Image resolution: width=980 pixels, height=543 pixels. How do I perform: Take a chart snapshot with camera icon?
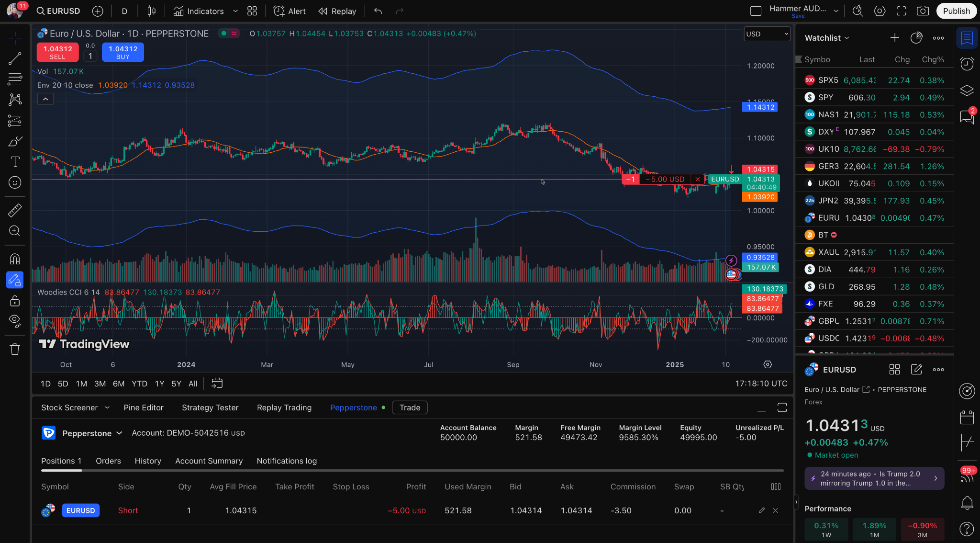[923, 11]
